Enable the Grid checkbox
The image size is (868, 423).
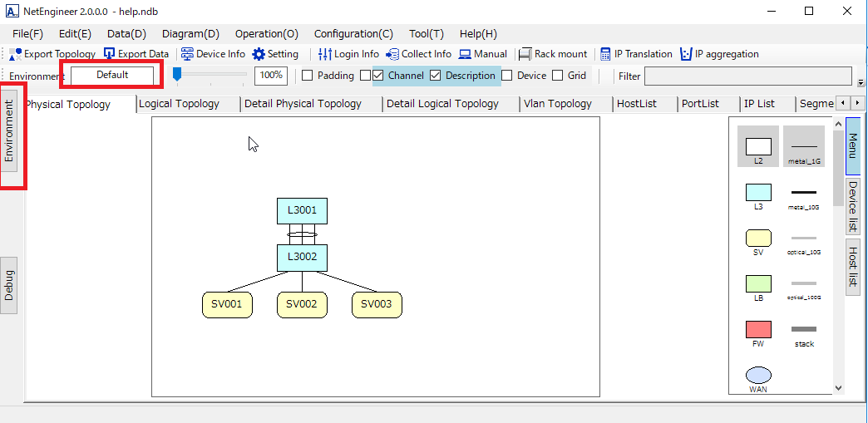(558, 76)
